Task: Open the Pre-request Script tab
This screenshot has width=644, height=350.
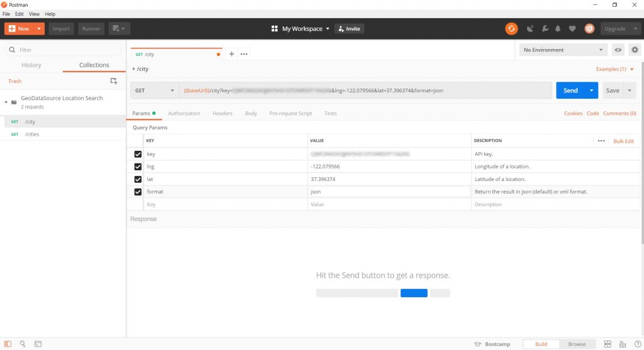Action: [291, 113]
